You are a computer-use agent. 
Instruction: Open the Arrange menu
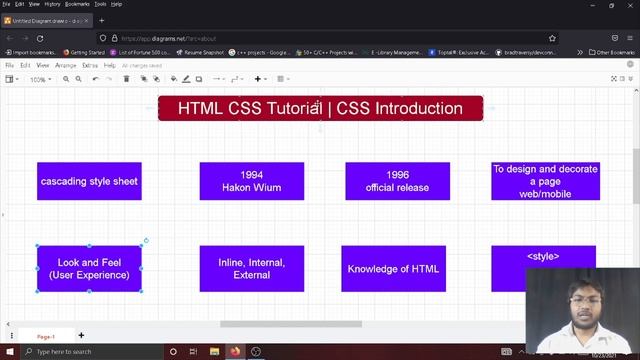click(x=66, y=65)
